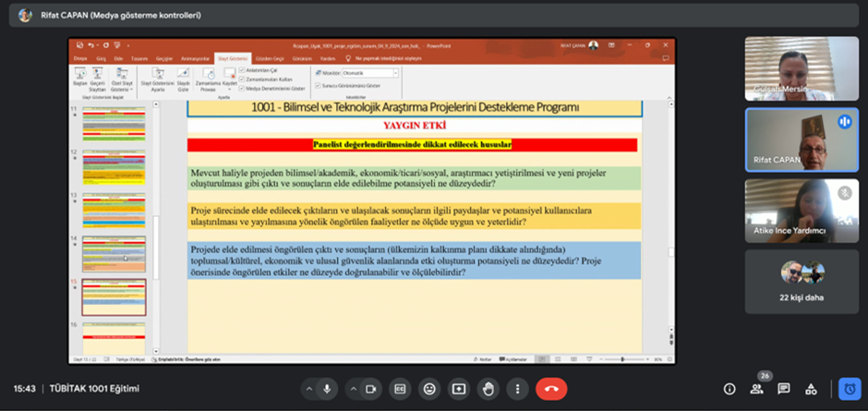Raise hand in the meeting
The width and height of the screenshot is (868, 411).
[x=488, y=389]
